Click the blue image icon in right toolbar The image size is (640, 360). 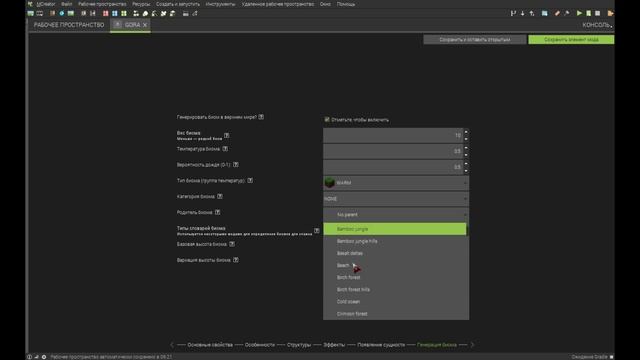(x=544, y=13)
